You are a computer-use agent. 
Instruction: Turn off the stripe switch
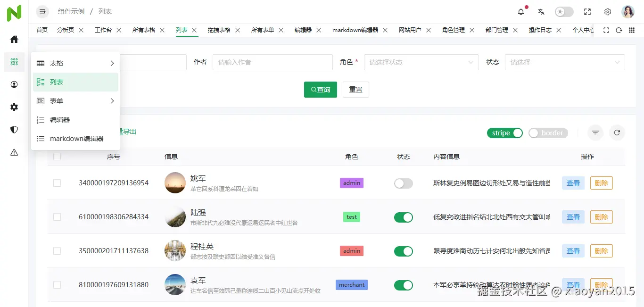coord(505,133)
